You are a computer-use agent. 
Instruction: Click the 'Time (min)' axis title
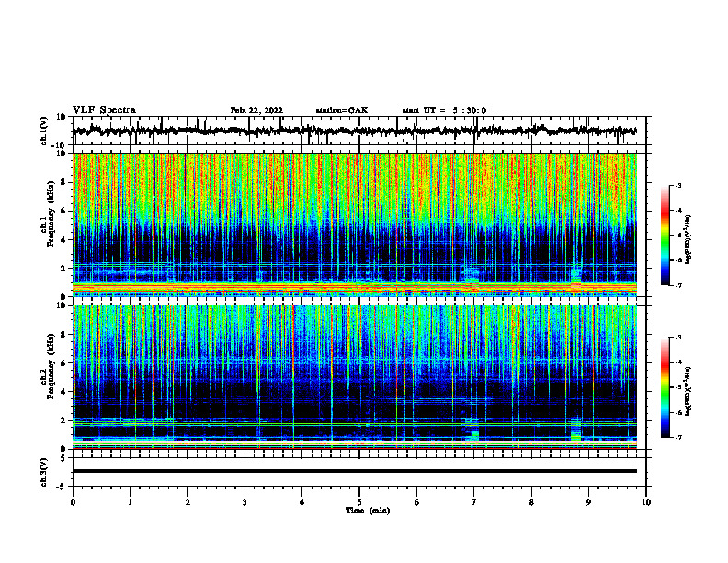[x=368, y=511]
